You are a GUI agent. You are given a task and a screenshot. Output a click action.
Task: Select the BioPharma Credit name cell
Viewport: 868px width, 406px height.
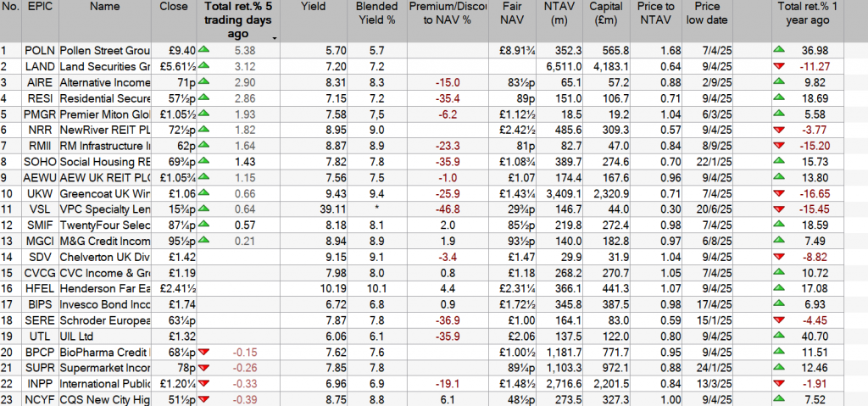point(104,353)
